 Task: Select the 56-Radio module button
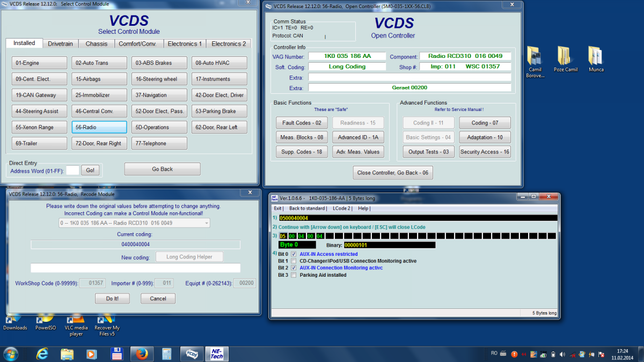click(x=99, y=127)
